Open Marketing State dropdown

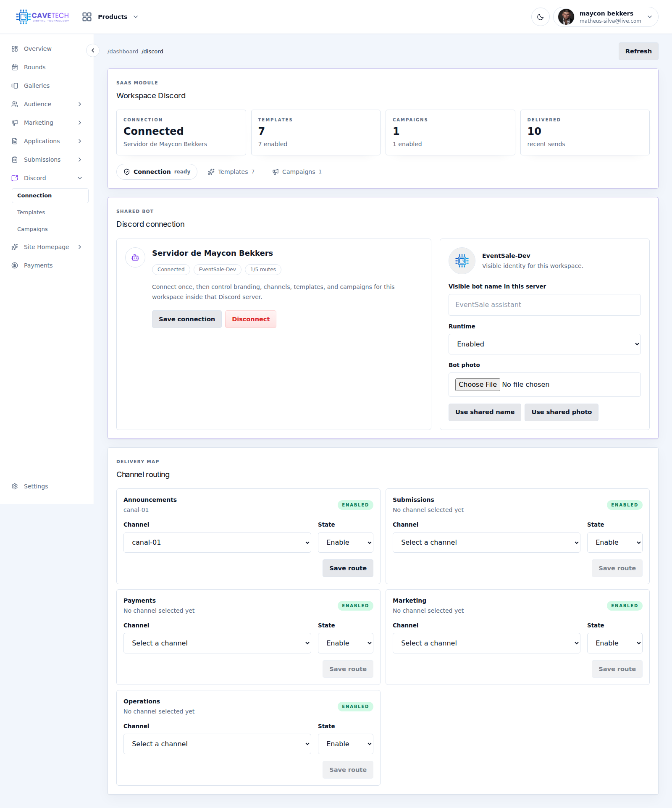click(615, 643)
